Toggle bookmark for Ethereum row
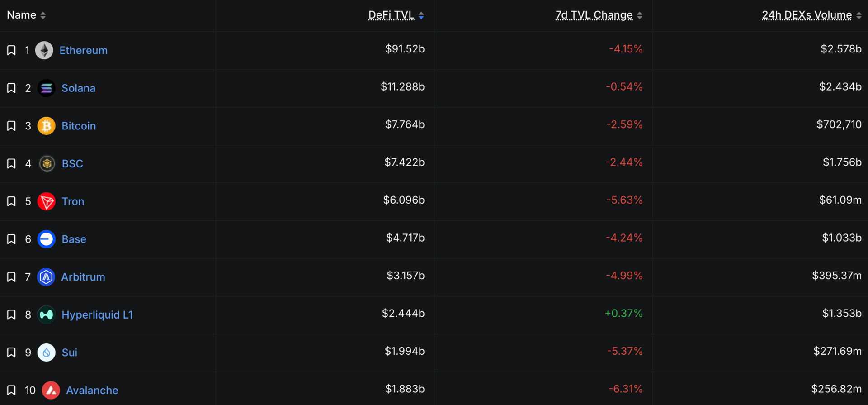The height and width of the screenshot is (405, 868). point(11,50)
